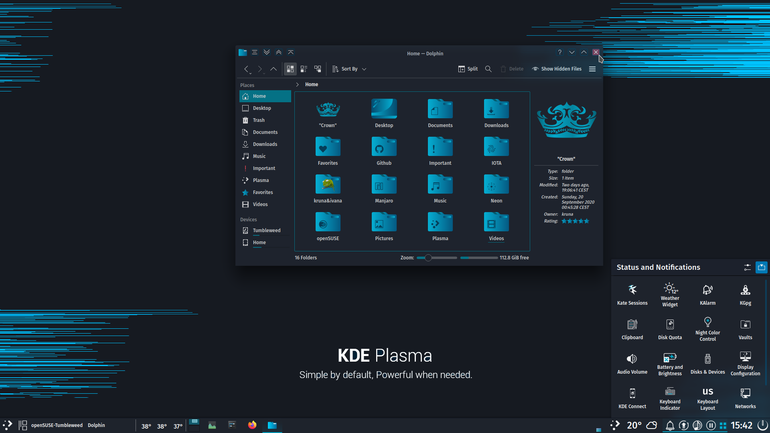Open Trash in Places panel

click(x=265, y=120)
